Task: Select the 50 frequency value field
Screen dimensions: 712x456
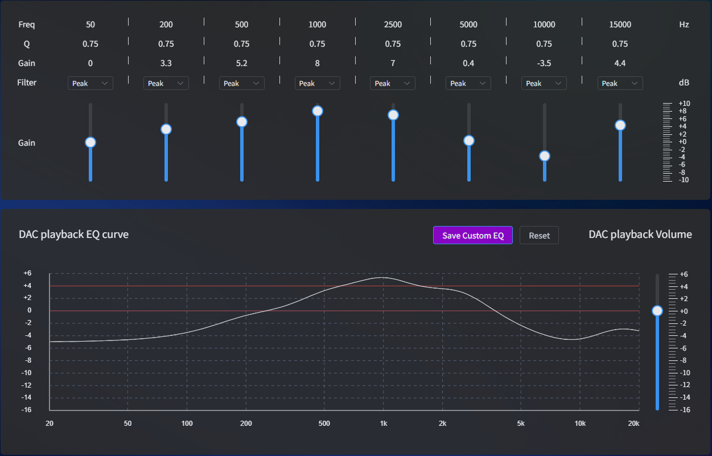Action: [x=90, y=25]
